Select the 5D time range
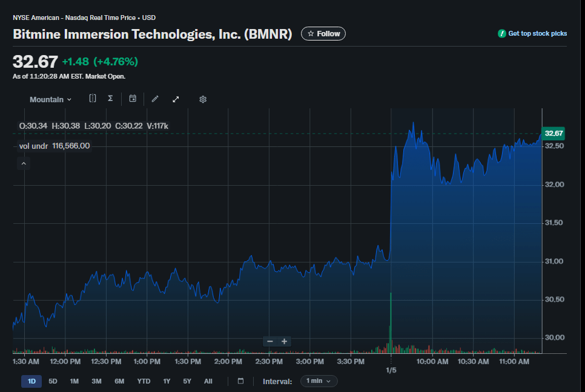 click(53, 381)
